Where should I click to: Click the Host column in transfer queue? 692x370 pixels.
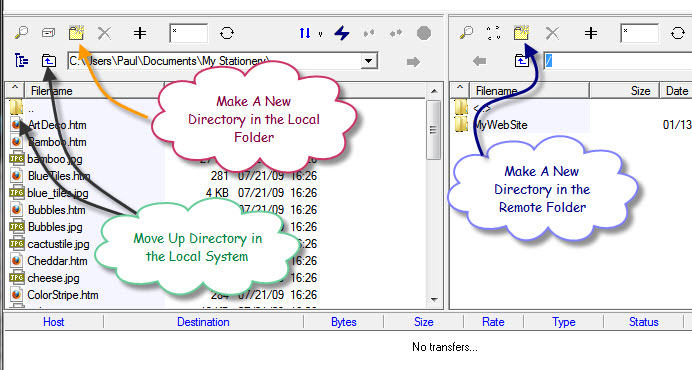53,322
